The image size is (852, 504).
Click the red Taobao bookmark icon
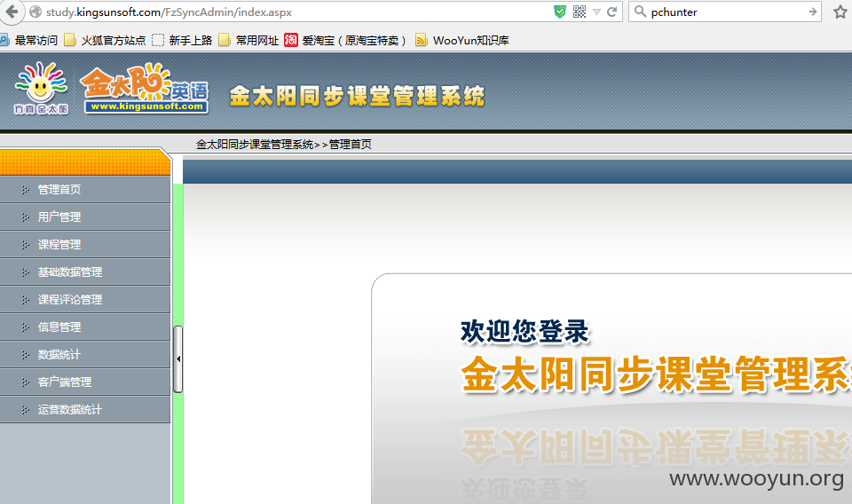click(291, 40)
